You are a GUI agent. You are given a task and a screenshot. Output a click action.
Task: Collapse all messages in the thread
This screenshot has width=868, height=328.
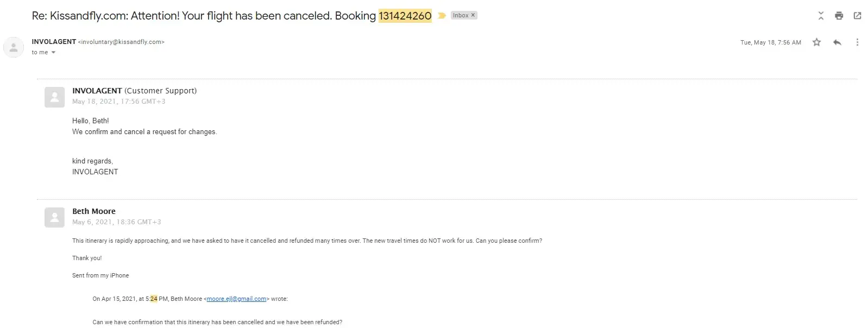821,16
